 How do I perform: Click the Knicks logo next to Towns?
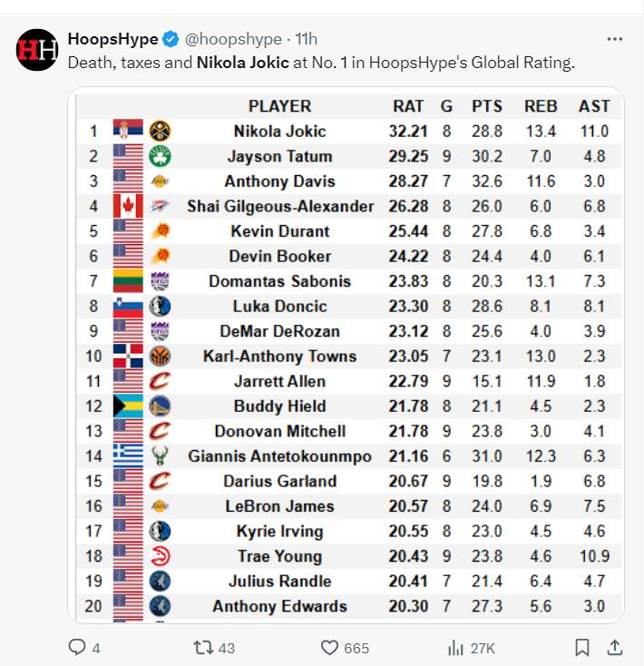(x=160, y=356)
